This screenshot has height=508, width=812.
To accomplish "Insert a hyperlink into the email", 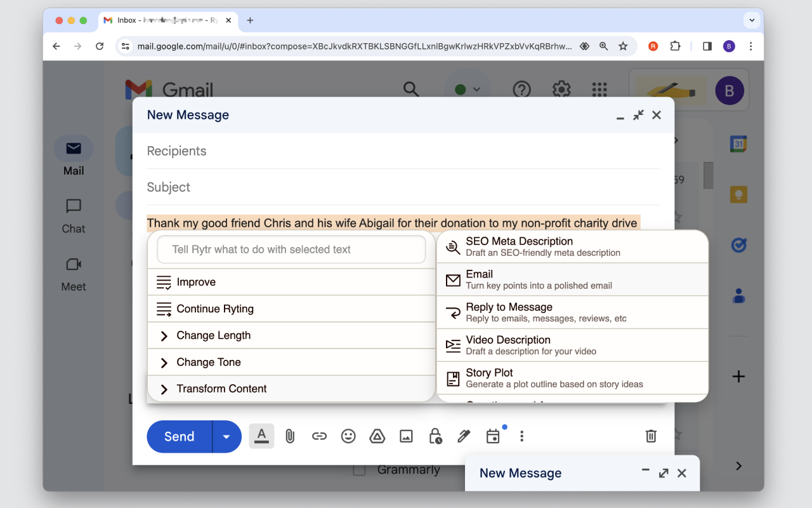I will point(319,436).
